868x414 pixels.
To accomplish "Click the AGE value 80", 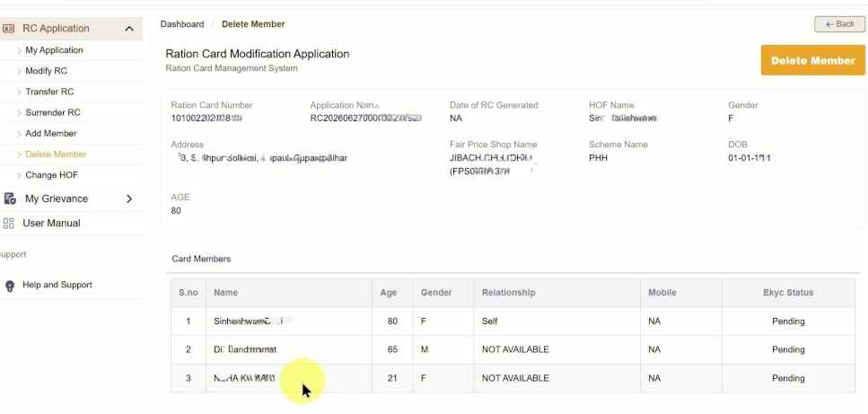I will [x=176, y=210].
